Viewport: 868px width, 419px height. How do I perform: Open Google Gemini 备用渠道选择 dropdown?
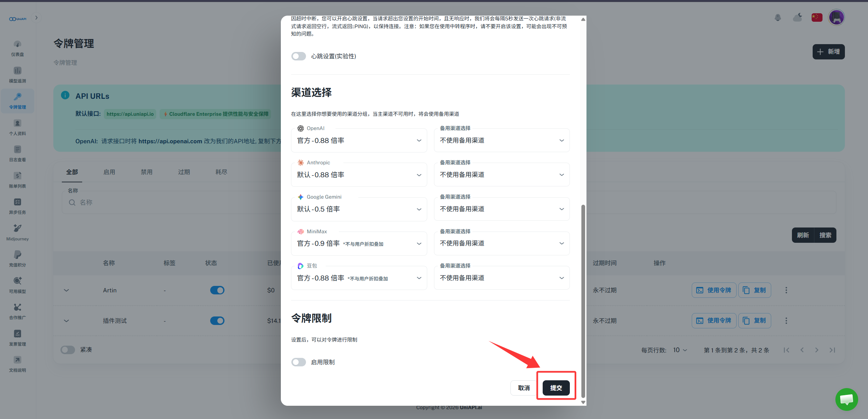(502, 209)
